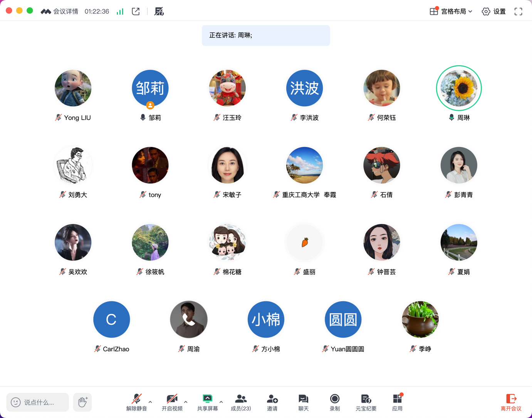Turn on camera with 开启视频
The height and width of the screenshot is (418, 532).
[x=172, y=402]
